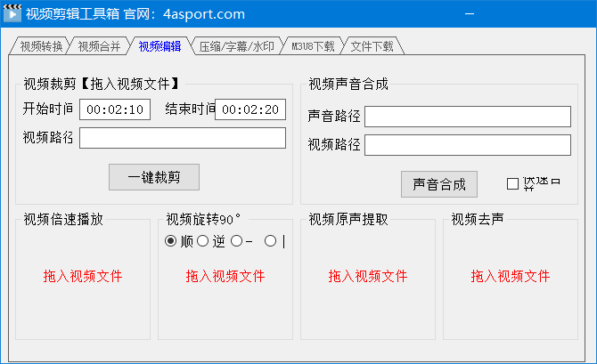Viewport: 597px width, 364px height.
Task: Open the 视频合并 tab
Action: 99,46
